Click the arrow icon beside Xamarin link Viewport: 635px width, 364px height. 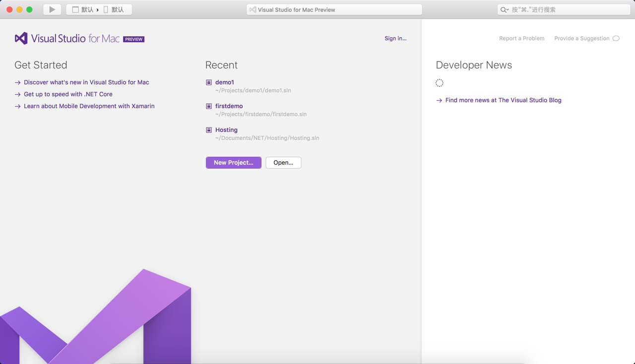point(17,106)
